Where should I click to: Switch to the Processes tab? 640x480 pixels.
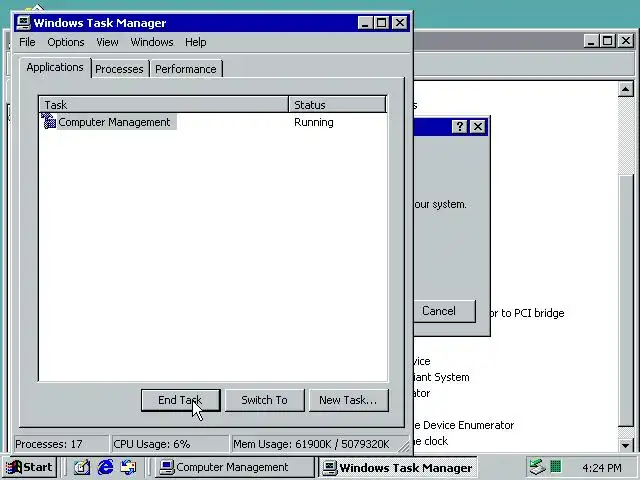(119, 69)
